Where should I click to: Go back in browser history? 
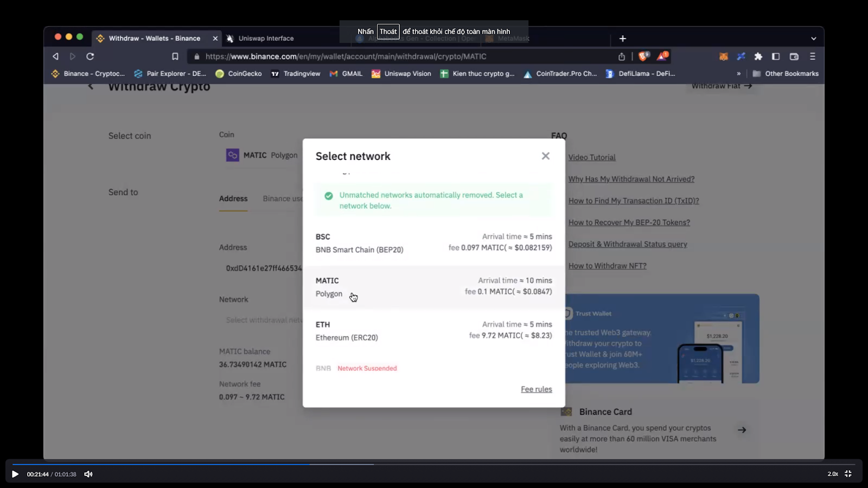coord(55,56)
